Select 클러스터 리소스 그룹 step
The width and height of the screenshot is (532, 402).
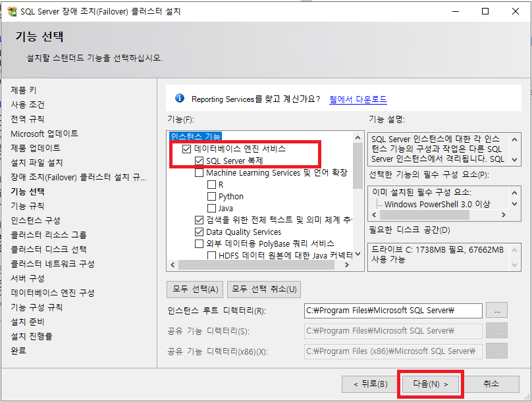pos(49,235)
